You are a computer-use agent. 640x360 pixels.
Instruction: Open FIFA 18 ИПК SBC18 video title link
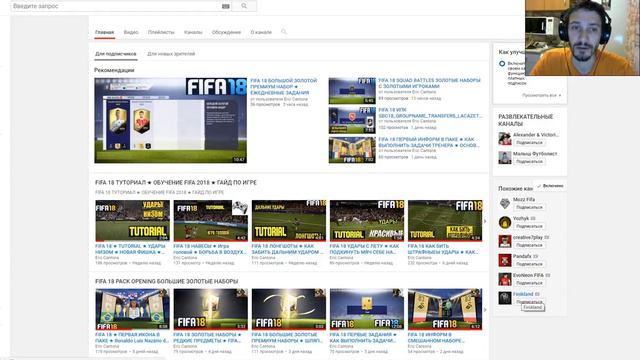(430, 113)
